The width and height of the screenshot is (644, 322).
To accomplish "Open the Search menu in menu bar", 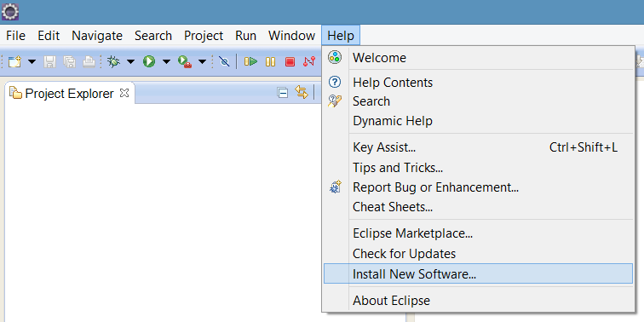I will (x=153, y=36).
